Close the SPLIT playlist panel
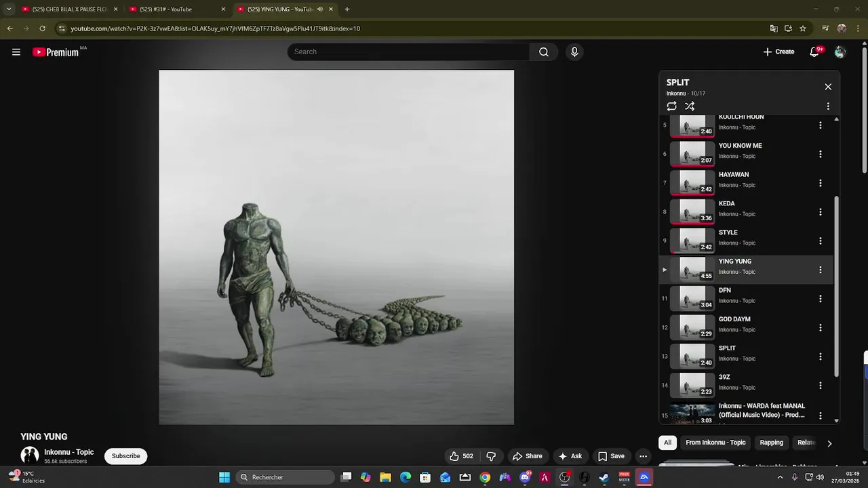 (828, 87)
